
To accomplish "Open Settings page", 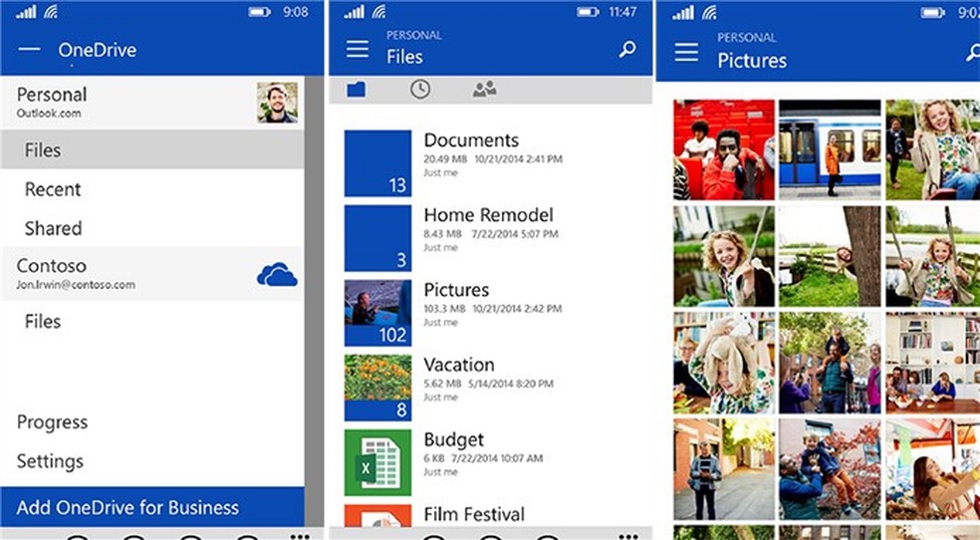I will click(50, 461).
